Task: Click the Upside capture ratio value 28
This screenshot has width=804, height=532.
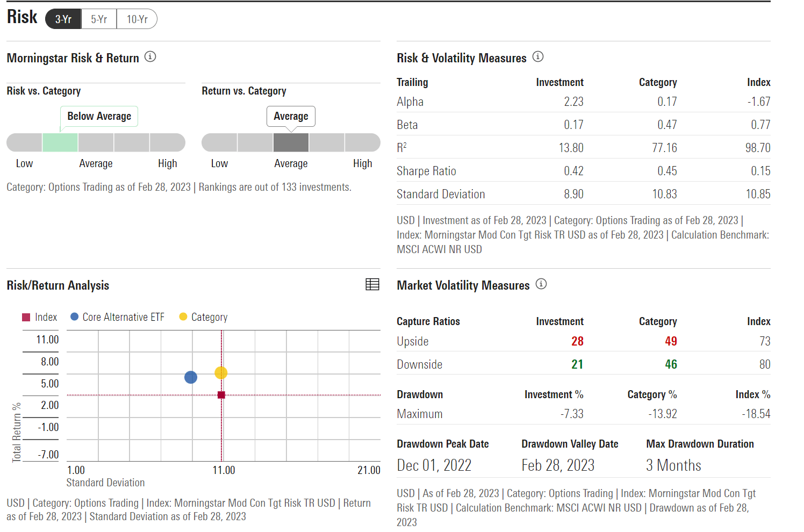Action: pos(578,341)
